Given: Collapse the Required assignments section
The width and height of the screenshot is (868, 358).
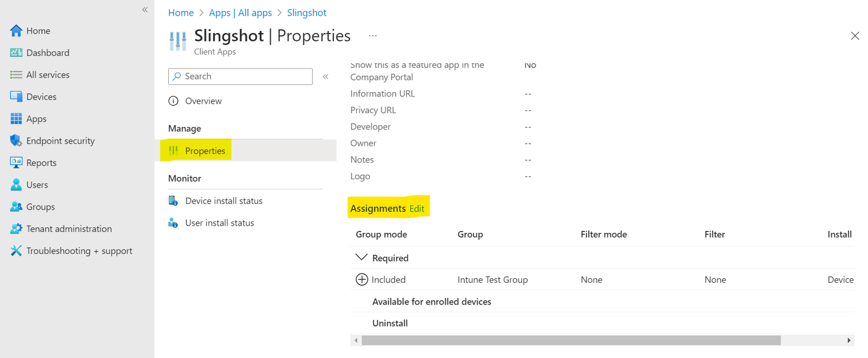Looking at the screenshot, I should coord(361,257).
